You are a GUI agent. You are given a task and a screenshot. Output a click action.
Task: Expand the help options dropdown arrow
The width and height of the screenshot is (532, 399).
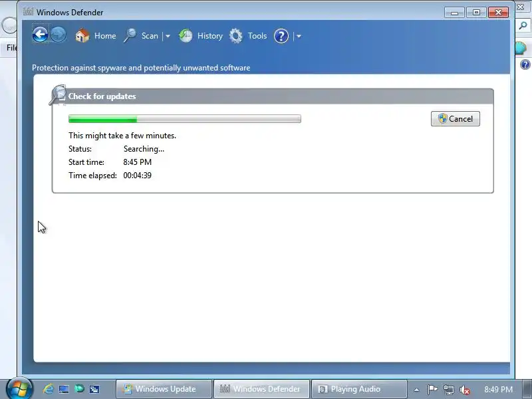299,36
